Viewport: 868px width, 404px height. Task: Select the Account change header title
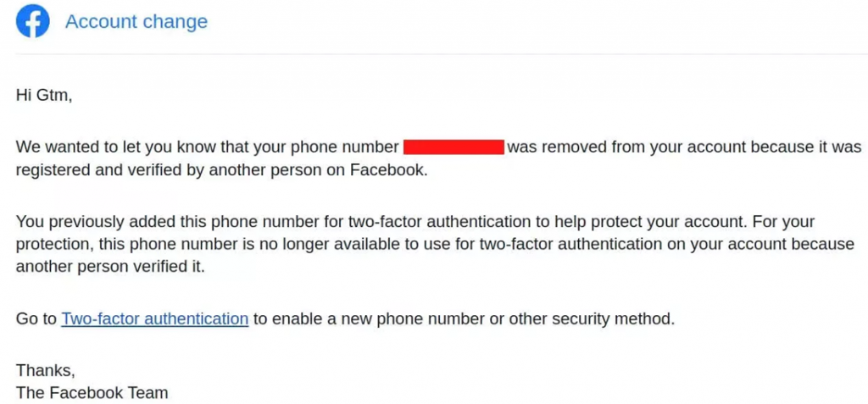coord(136,21)
